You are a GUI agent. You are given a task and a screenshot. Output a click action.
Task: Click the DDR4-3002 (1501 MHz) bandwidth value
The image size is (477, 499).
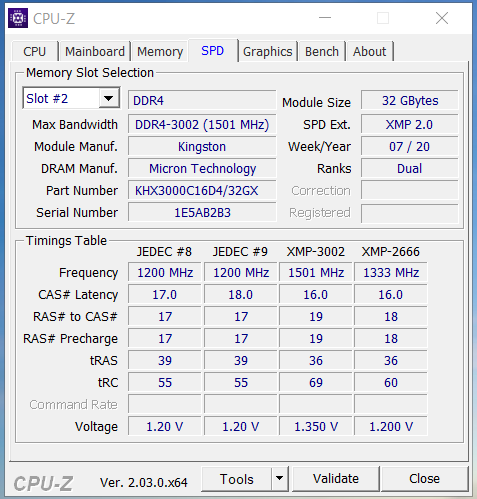pos(202,124)
